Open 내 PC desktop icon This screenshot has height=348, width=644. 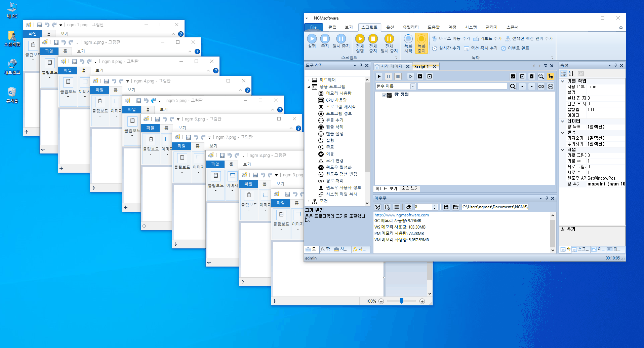[12, 10]
